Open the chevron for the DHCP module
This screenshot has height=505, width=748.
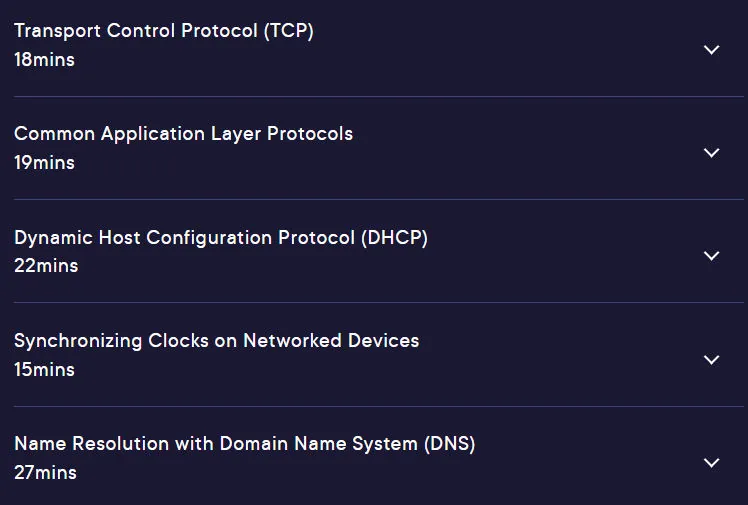pos(711,256)
